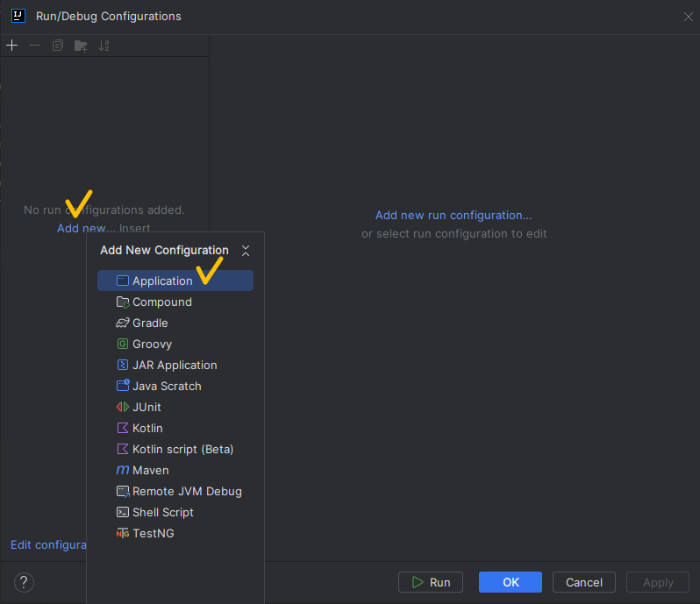The image size is (700, 604).
Task: Click the Shell Script terminal icon
Action: coord(122,512)
